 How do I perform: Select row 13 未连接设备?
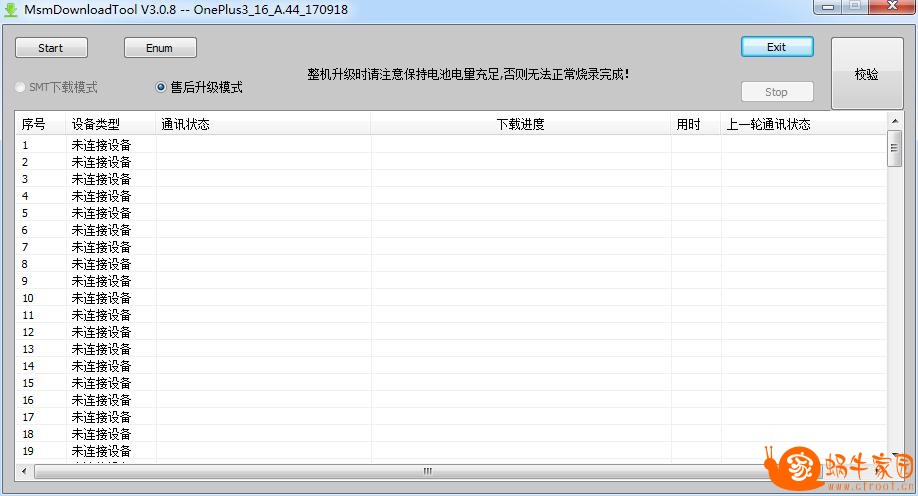(x=451, y=348)
